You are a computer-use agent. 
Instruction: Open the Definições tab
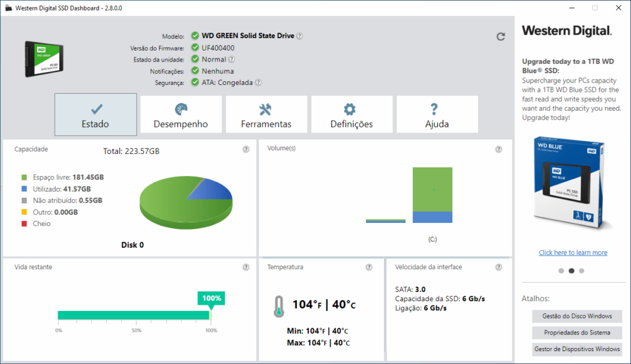click(x=352, y=115)
